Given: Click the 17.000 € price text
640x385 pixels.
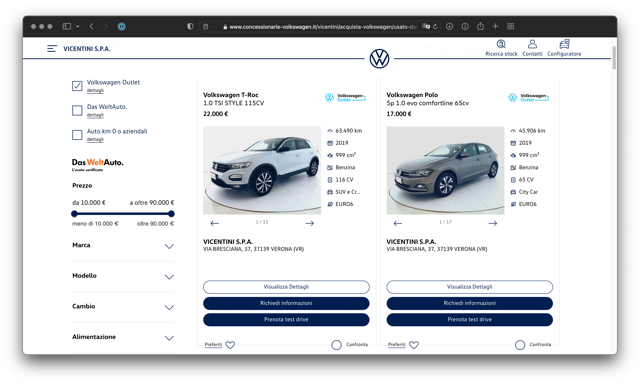Looking at the screenshot, I should [399, 114].
